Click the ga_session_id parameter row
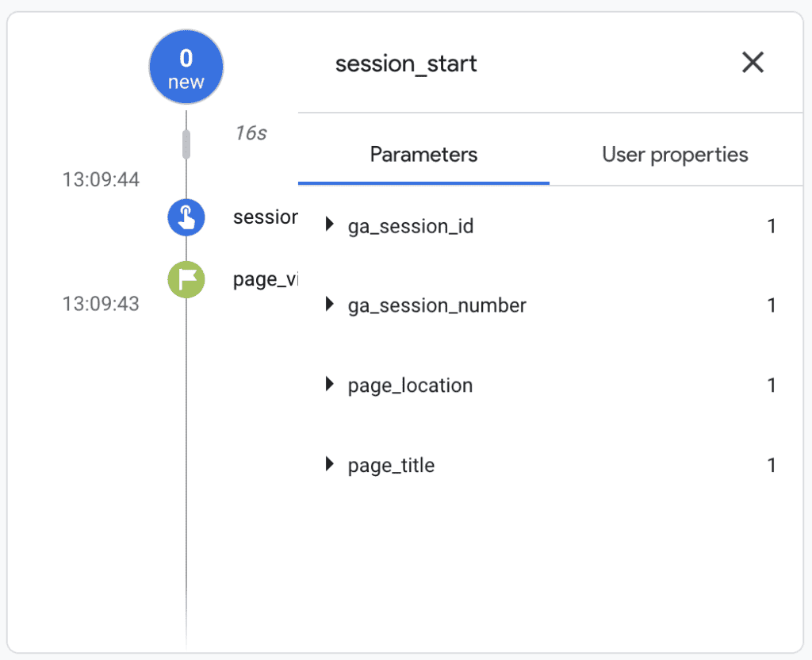Screen dimensions: 812x660 (x=410, y=226)
